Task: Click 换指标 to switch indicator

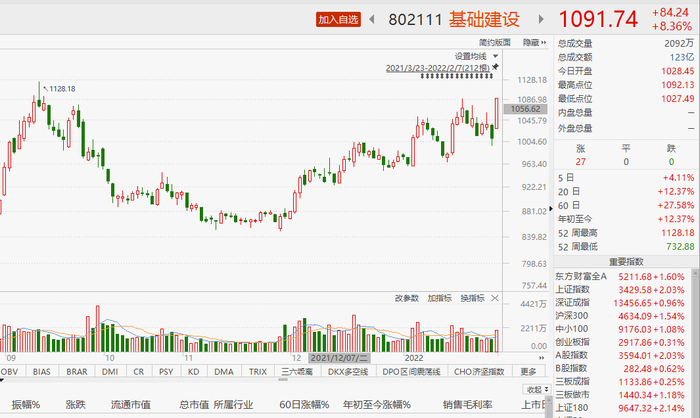Action: 472,298
